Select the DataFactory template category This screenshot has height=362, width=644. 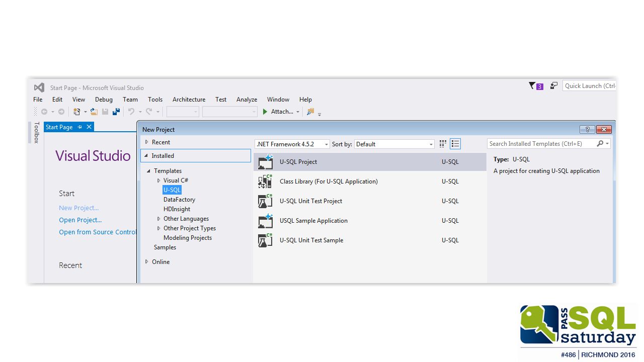[x=179, y=200]
